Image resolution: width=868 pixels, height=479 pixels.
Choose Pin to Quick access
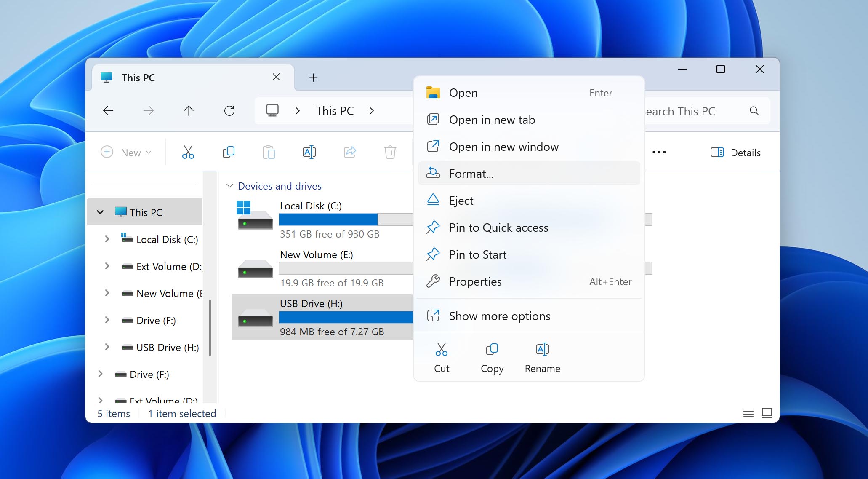point(529,227)
